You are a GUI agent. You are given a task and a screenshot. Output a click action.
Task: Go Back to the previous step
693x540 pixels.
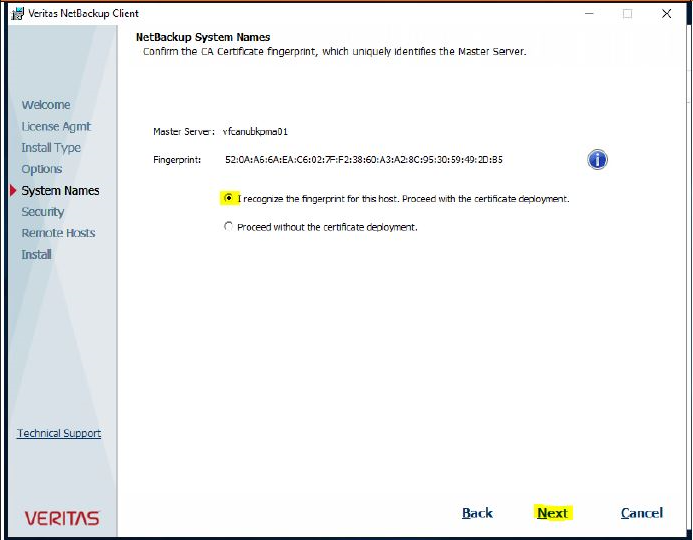coord(477,513)
